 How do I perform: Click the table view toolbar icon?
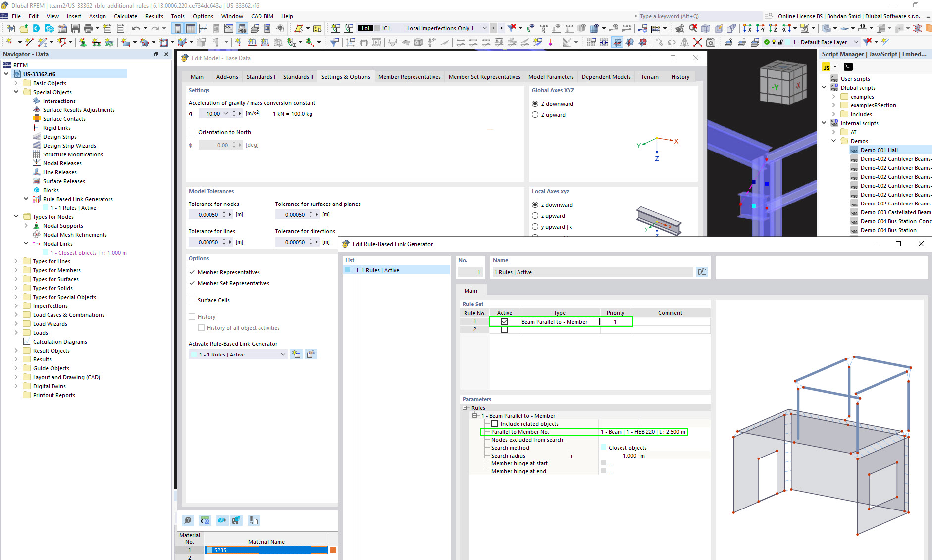coord(190,28)
